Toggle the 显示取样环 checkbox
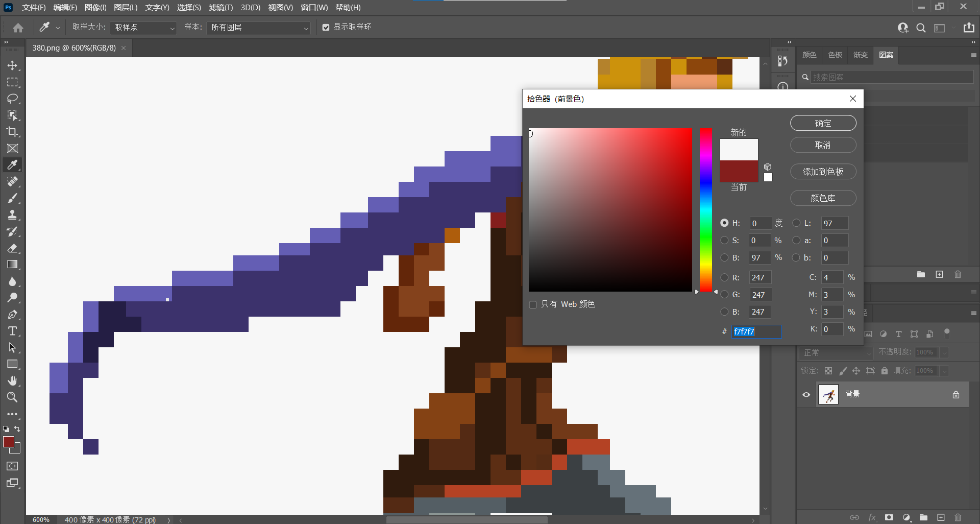 [x=326, y=28]
